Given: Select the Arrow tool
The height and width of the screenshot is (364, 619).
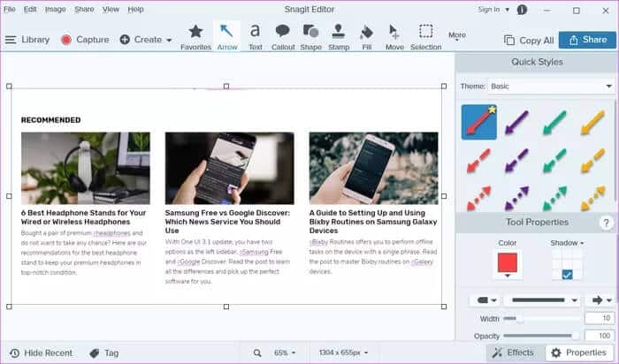Looking at the screenshot, I should (x=227, y=37).
